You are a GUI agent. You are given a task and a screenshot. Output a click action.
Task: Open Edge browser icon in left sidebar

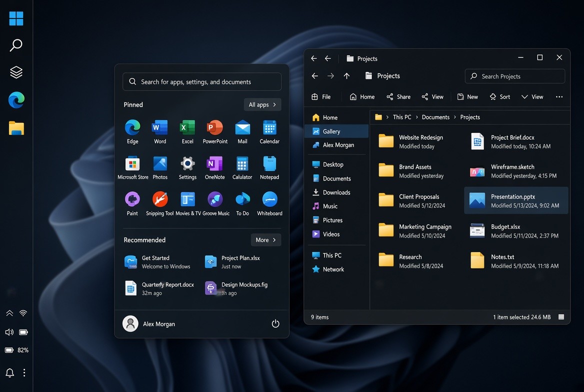16,100
